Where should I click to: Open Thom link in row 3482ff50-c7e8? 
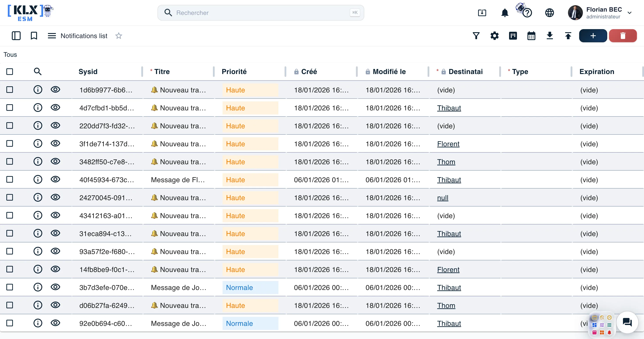pyautogui.click(x=446, y=162)
